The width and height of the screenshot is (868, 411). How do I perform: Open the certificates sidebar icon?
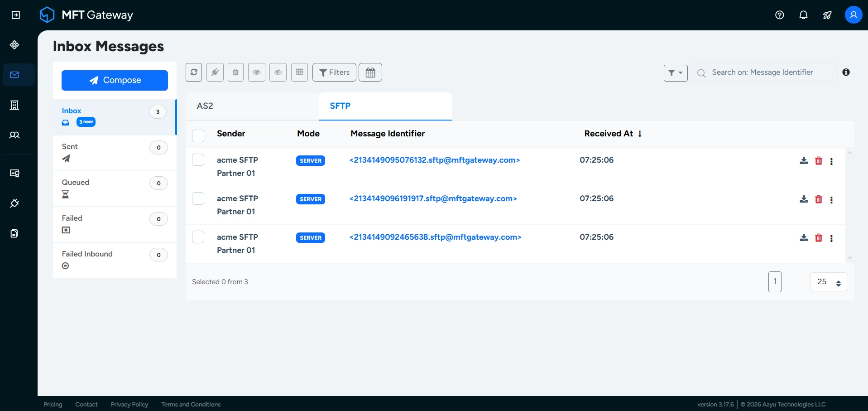click(14, 173)
